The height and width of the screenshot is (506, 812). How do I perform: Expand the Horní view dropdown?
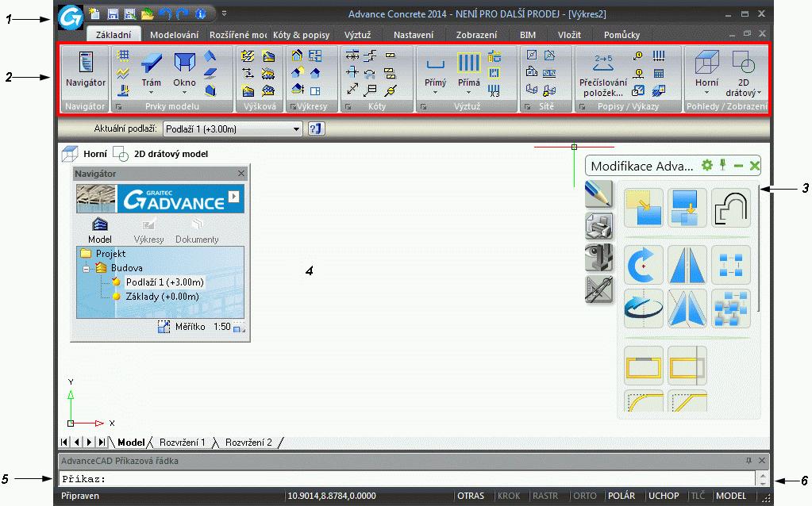tap(707, 93)
